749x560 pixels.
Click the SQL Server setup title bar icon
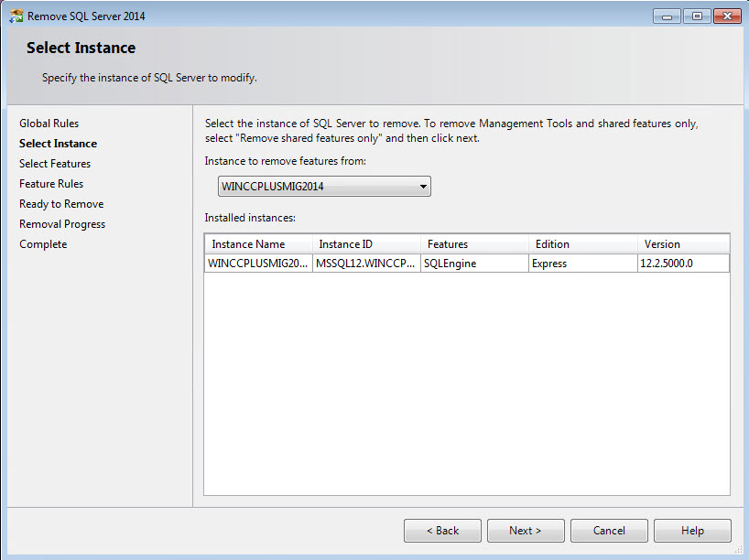[16, 16]
